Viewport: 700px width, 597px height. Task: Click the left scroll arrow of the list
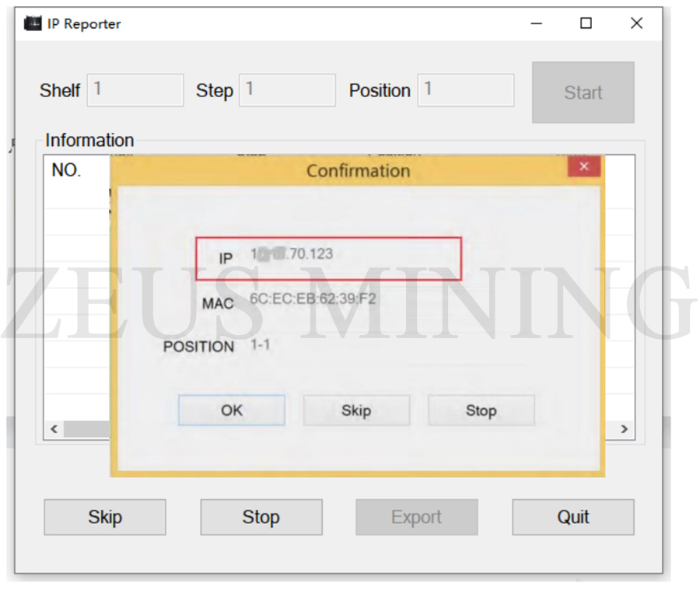[x=53, y=428]
